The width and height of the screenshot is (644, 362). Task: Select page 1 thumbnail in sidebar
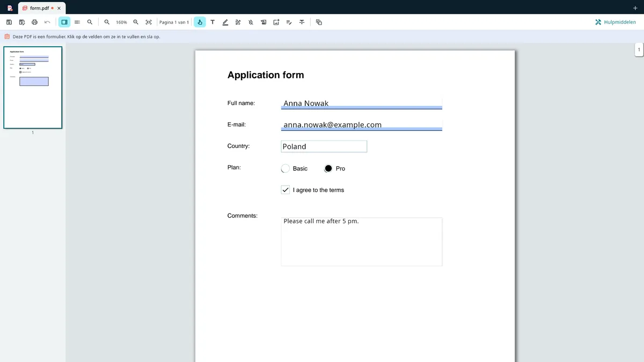[x=33, y=87]
